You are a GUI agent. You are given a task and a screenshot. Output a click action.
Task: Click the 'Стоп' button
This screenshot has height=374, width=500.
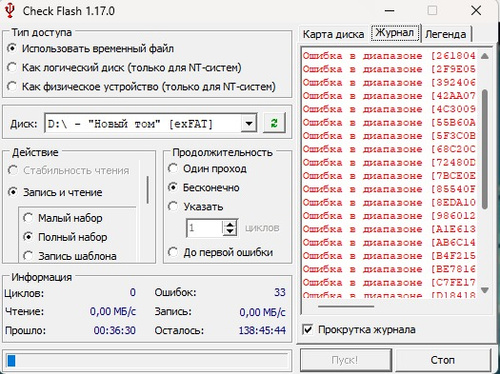[x=443, y=360]
